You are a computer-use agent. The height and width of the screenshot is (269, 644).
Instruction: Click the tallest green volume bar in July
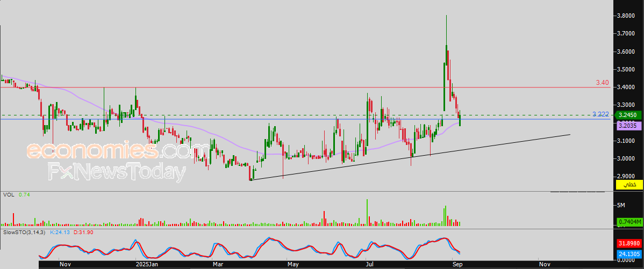coord(367,213)
